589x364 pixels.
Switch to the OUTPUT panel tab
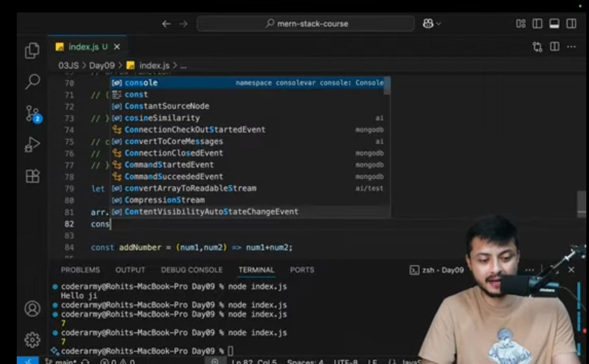[130, 270]
